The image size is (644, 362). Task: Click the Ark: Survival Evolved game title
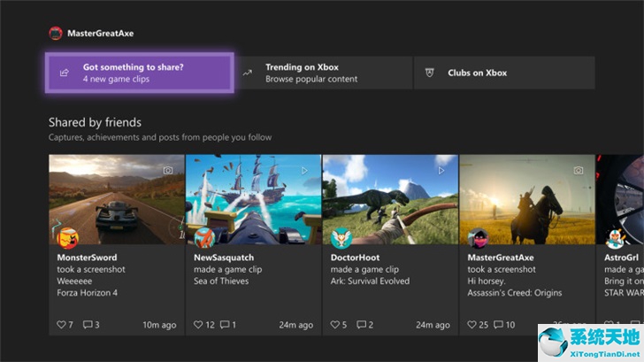coord(370,281)
